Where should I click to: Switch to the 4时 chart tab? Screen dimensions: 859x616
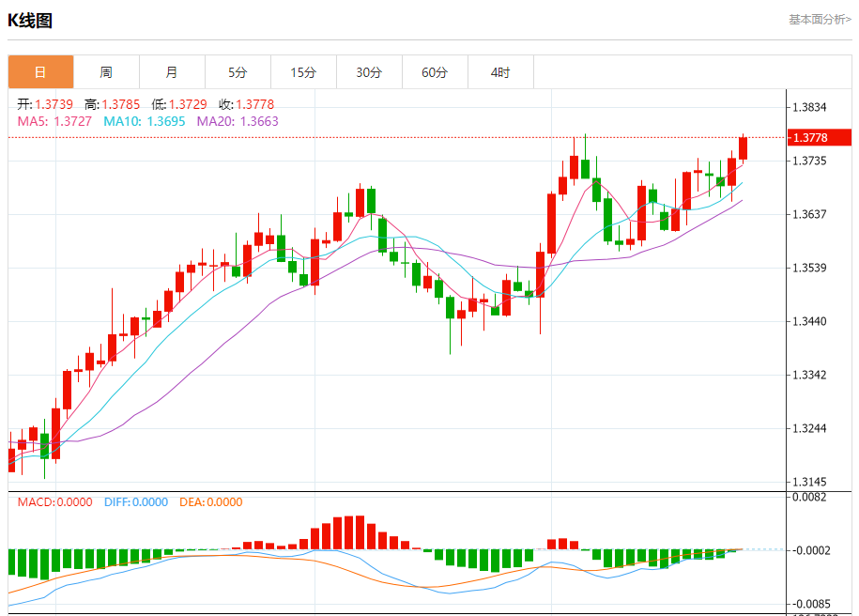[500, 72]
